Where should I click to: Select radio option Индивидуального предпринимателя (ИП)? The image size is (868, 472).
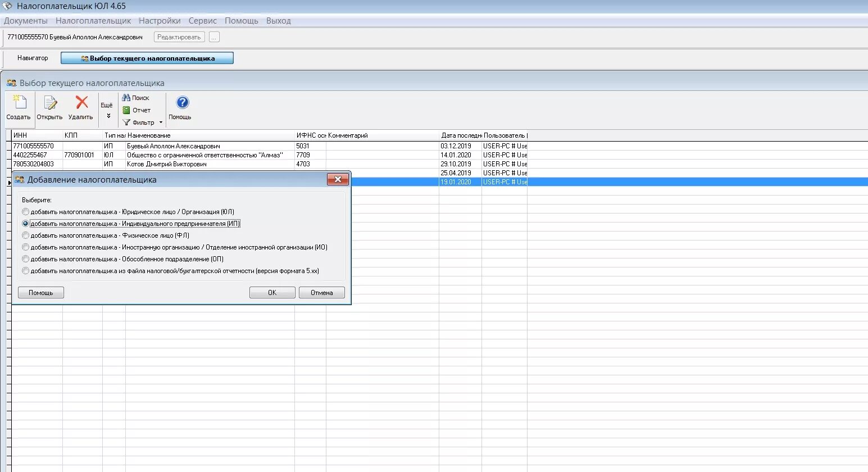point(25,224)
